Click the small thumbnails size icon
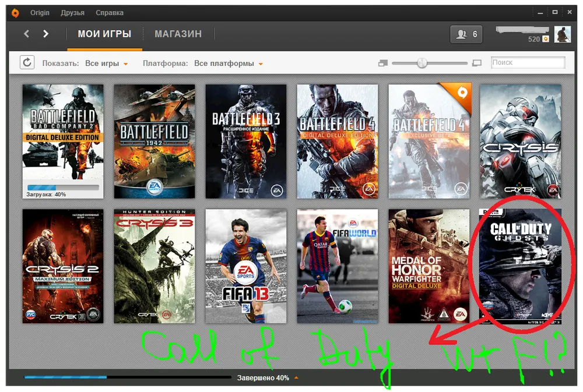This screenshot has width=583, height=392. (382, 63)
